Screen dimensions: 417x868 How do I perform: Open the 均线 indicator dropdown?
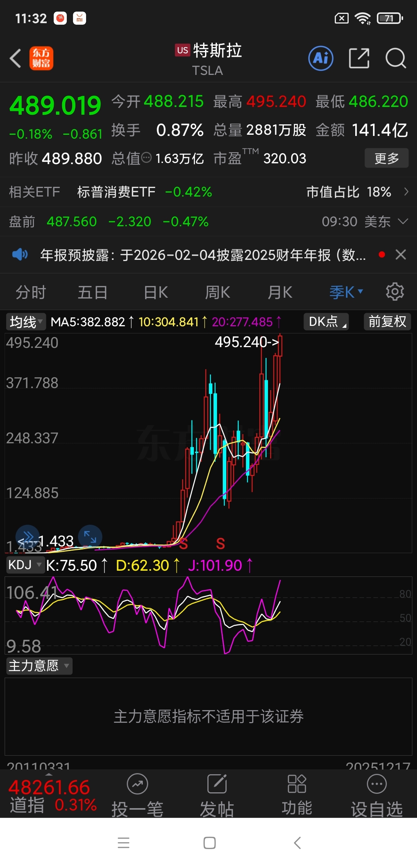[26, 322]
